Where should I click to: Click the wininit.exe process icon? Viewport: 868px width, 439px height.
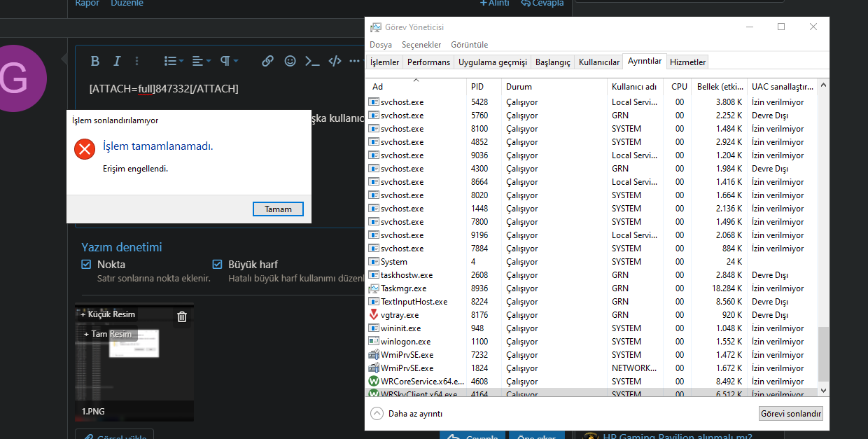[x=373, y=328]
